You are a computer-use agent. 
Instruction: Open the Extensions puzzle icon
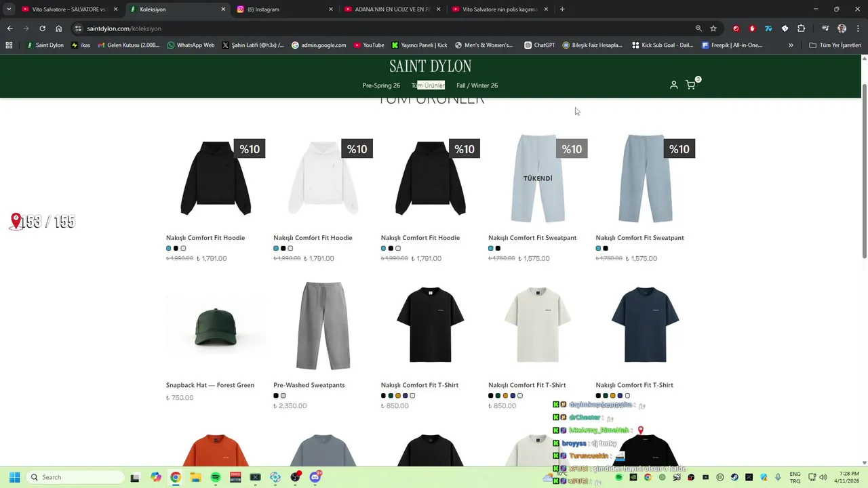click(802, 28)
